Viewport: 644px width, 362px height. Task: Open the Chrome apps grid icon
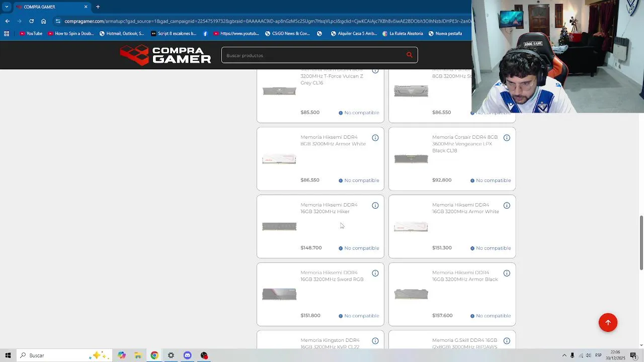pyautogui.click(x=7, y=34)
